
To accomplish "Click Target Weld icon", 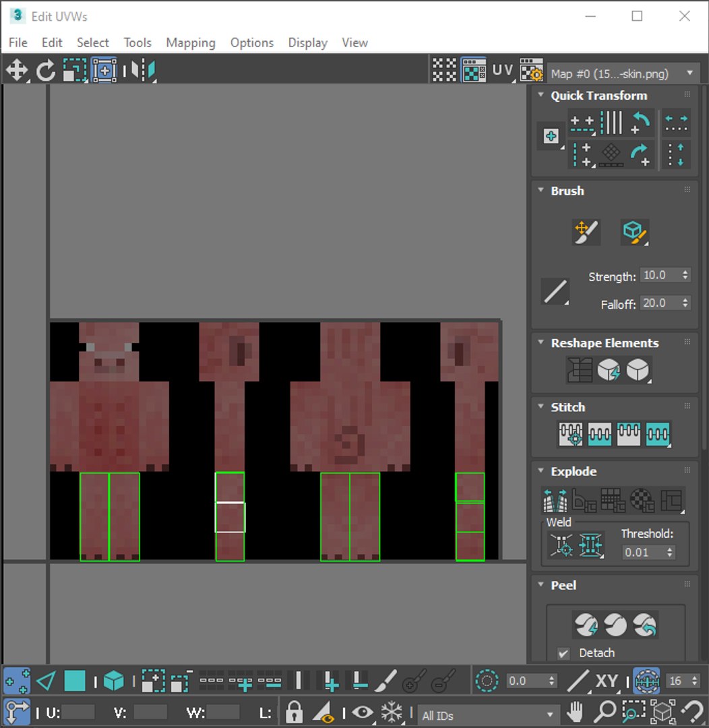I will point(561,545).
